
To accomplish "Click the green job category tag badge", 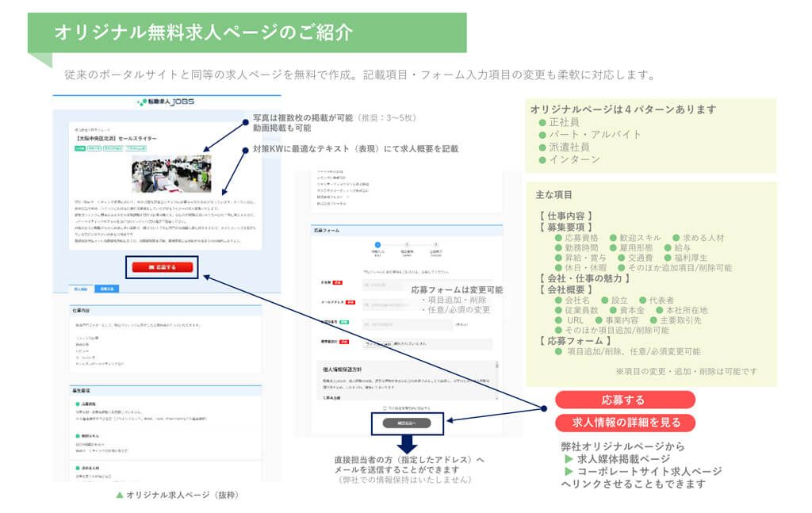I will pyautogui.click(x=79, y=148).
